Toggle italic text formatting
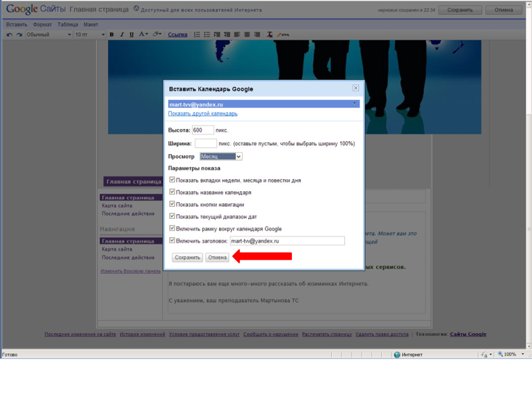532x400 pixels. point(122,35)
